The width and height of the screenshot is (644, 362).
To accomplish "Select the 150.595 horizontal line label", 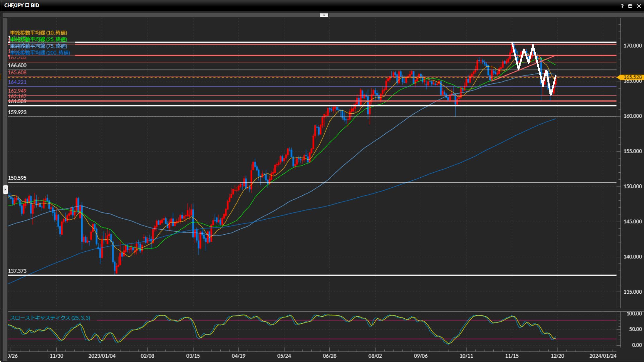I will (x=17, y=178).
